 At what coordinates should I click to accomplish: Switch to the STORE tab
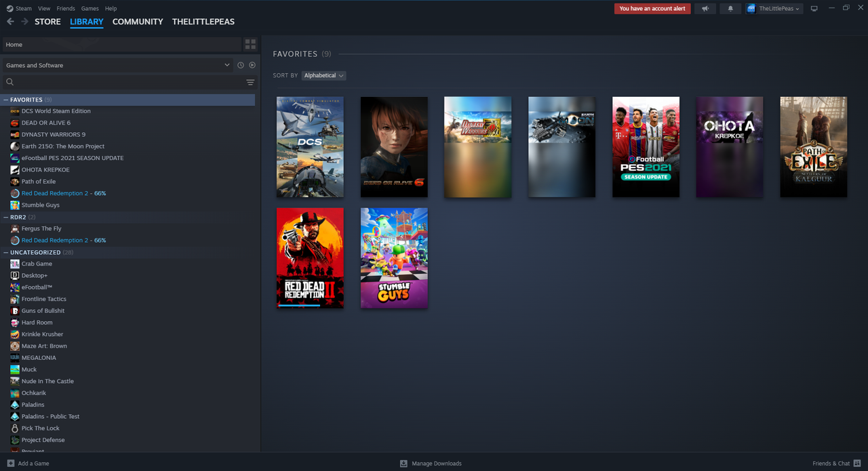pyautogui.click(x=47, y=22)
